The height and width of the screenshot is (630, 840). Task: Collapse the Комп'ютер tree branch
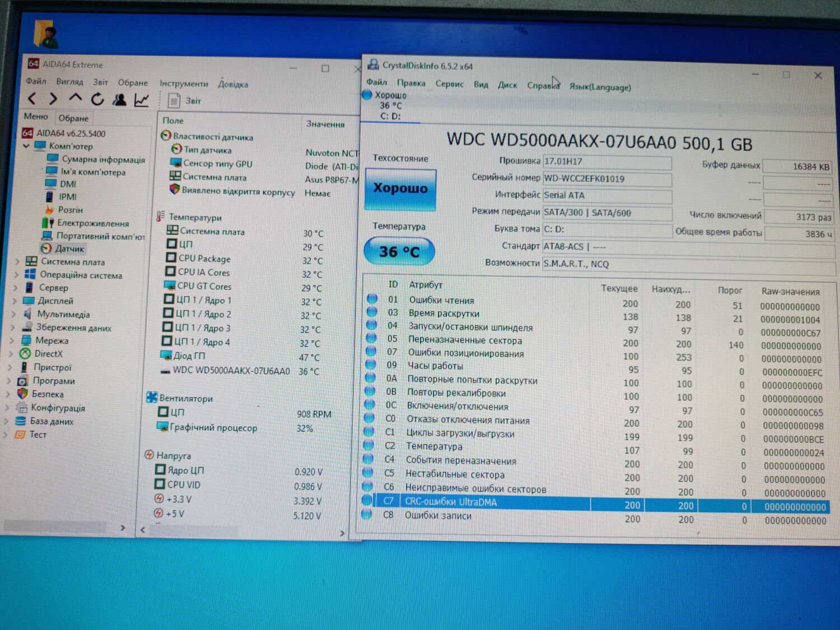tap(26, 146)
